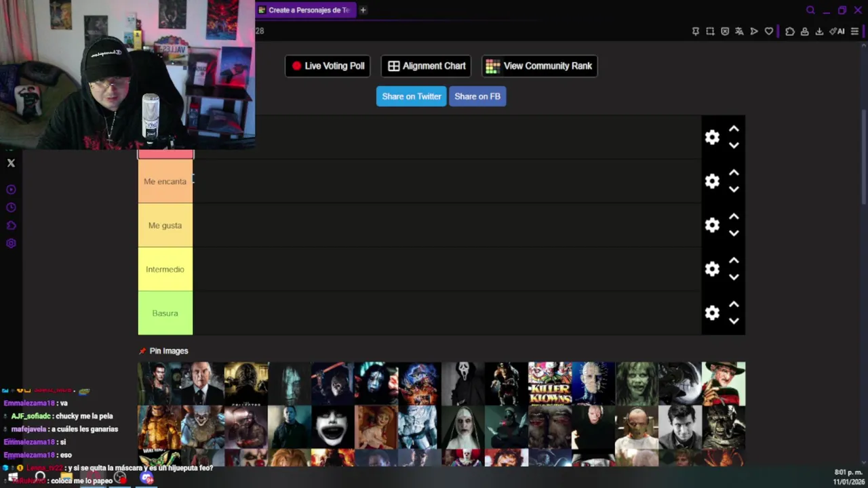Open the history clock icon in sidebar
The height and width of the screenshot is (488, 868).
[11, 207]
